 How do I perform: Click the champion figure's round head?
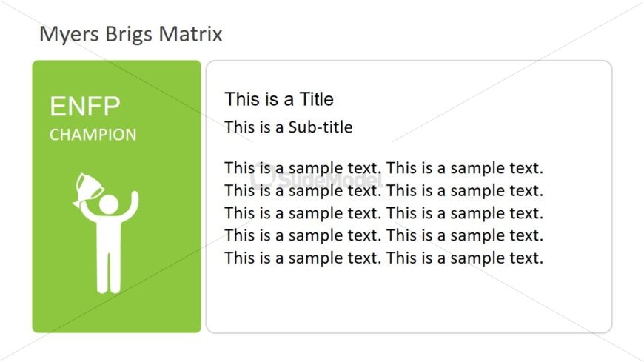(x=109, y=204)
